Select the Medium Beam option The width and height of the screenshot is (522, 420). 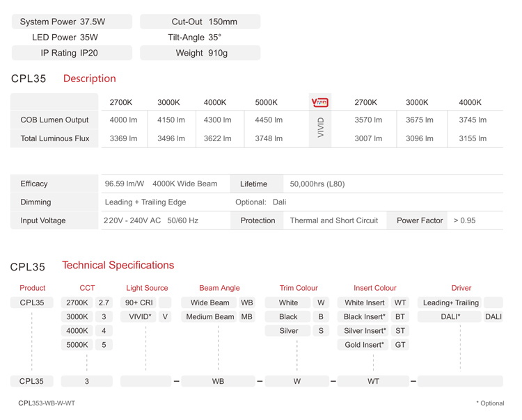pyautogui.click(x=210, y=316)
